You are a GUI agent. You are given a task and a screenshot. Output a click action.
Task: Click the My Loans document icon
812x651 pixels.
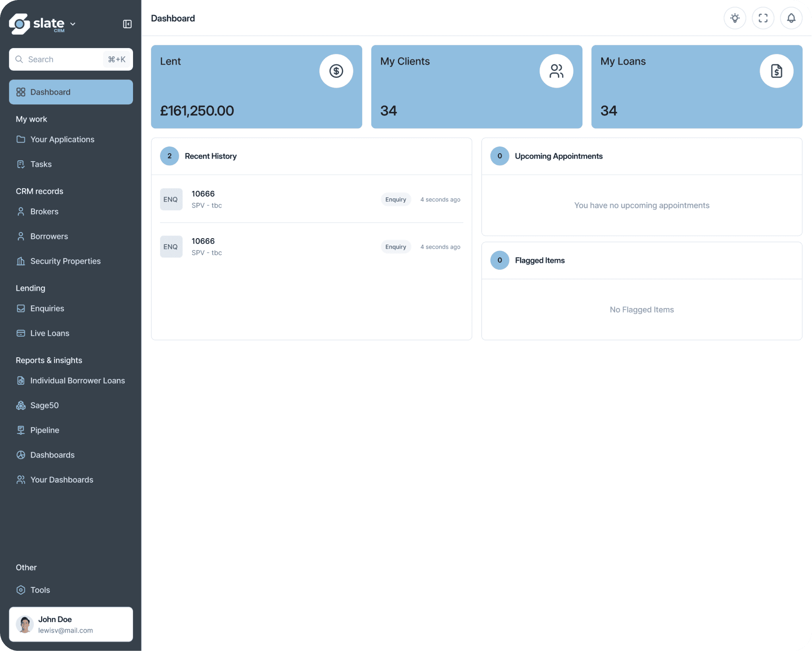coord(776,71)
